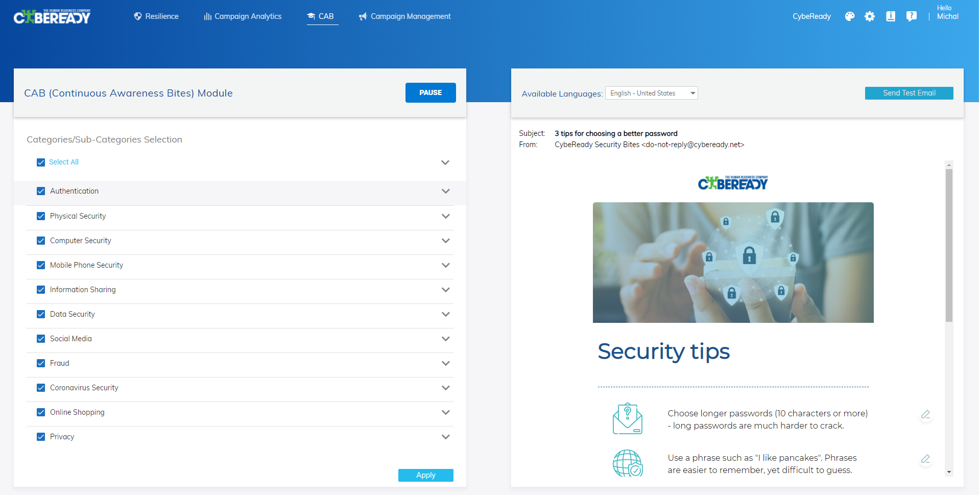Open the settings gear icon
This screenshot has height=495, width=980.
pos(870,16)
